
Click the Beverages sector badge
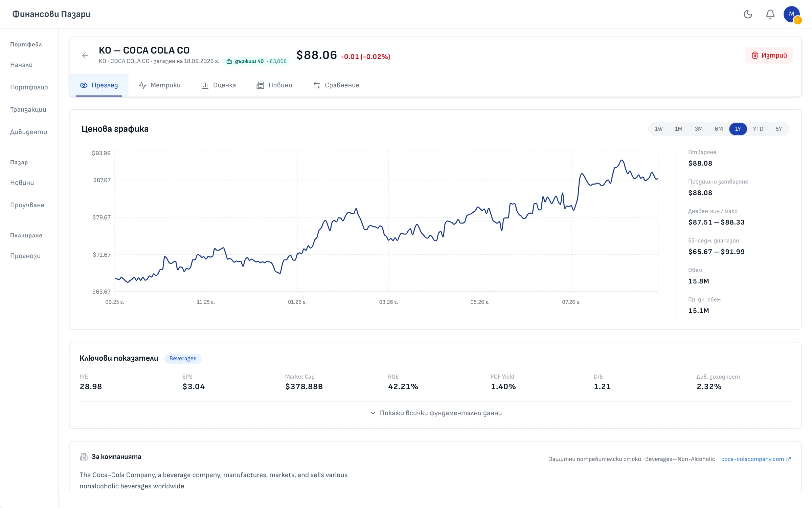coord(183,359)
